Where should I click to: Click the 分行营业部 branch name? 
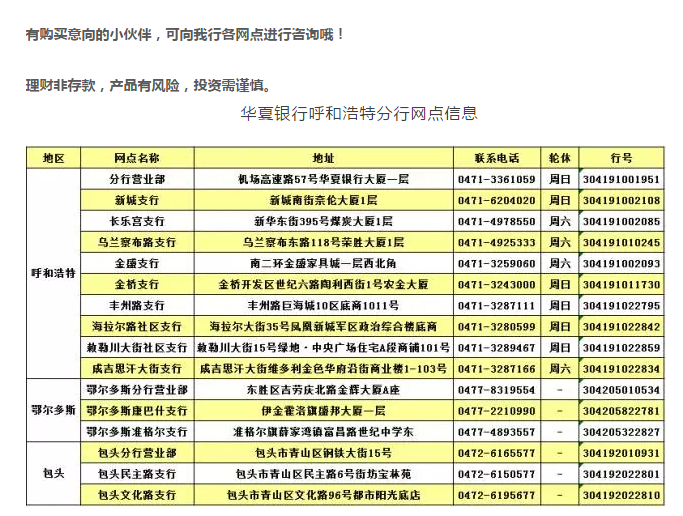(x=137, y=179)
